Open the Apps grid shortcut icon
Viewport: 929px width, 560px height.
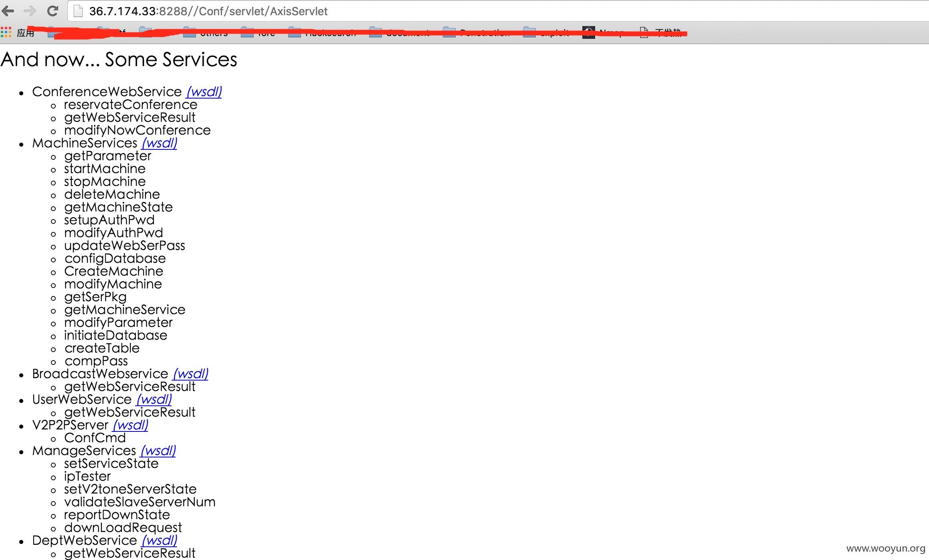[x=6, y=32]
